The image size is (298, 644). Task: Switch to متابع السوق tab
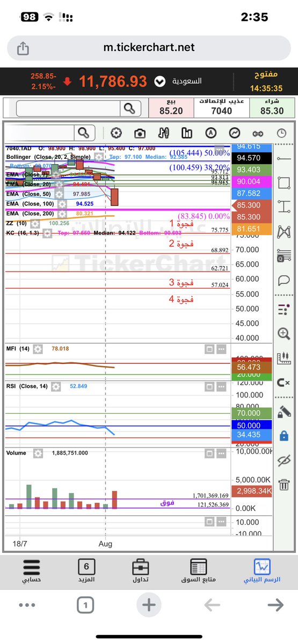click(199, 571)
